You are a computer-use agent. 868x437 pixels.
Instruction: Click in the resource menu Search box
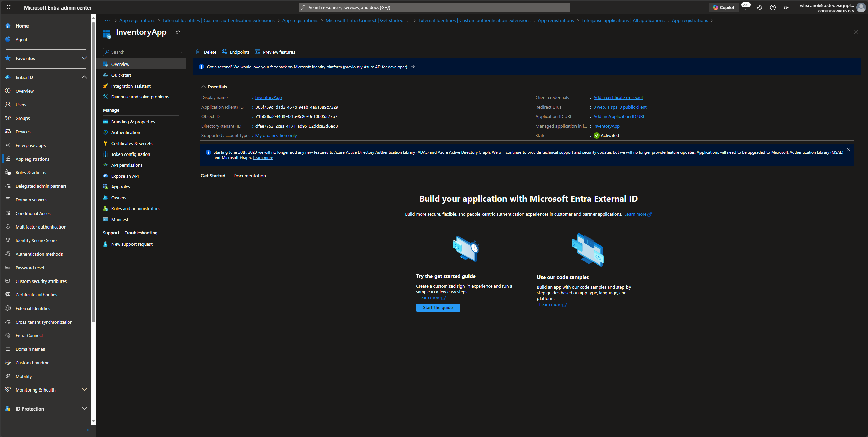tap(139, 52)
